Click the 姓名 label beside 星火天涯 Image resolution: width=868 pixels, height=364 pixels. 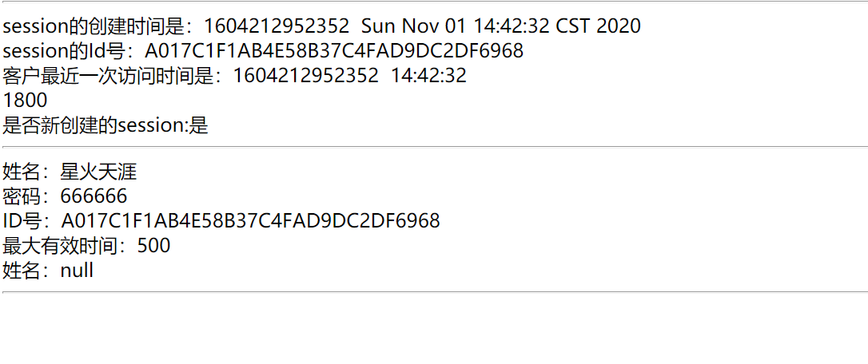22,172
